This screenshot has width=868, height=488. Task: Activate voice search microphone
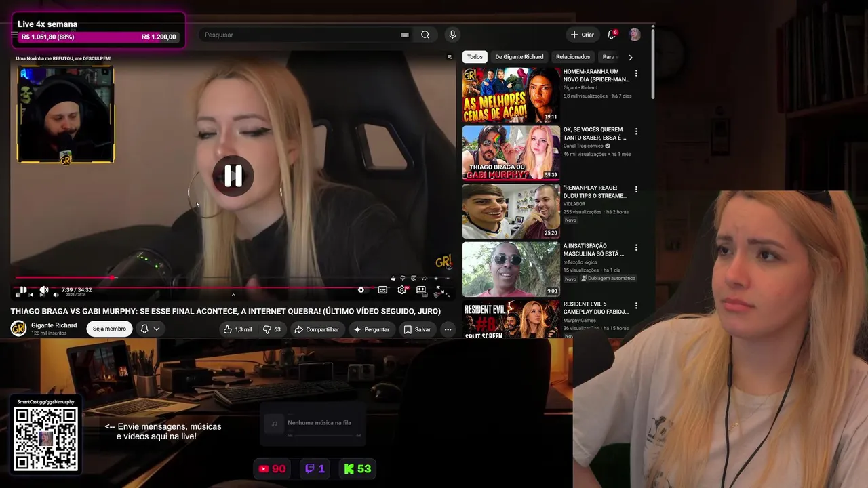point(452,35)
